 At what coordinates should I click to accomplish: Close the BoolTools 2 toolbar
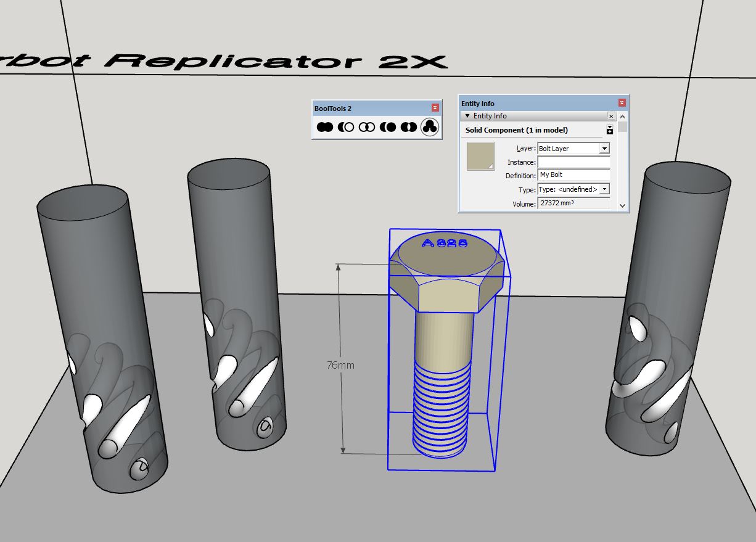pyautogui.click(x=435, y=107)
